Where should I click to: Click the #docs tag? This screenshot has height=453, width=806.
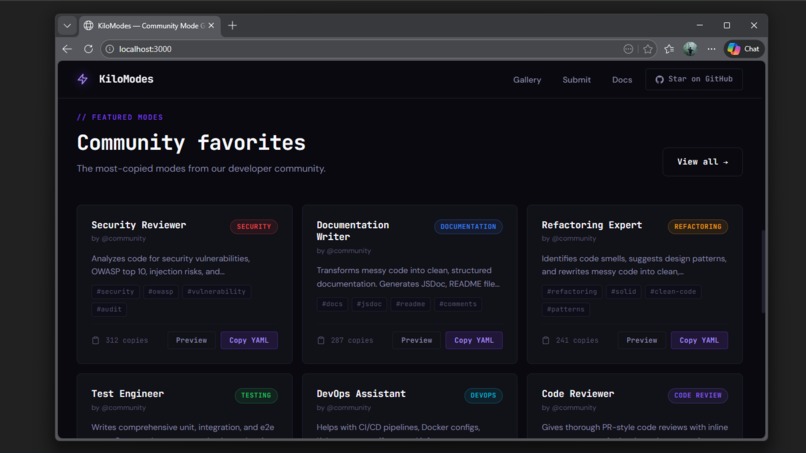tap(332, 304)
